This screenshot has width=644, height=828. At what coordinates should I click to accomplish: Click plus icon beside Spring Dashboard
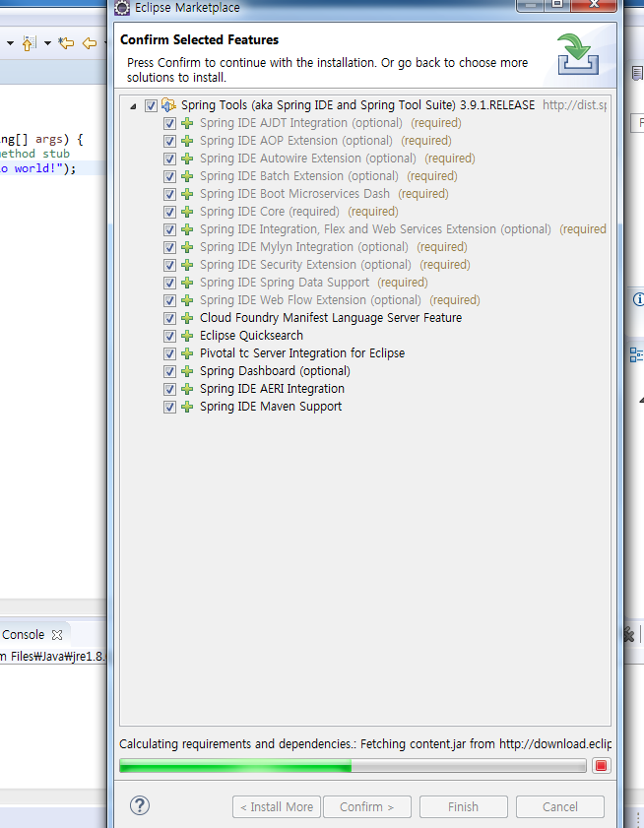point(187,371)
